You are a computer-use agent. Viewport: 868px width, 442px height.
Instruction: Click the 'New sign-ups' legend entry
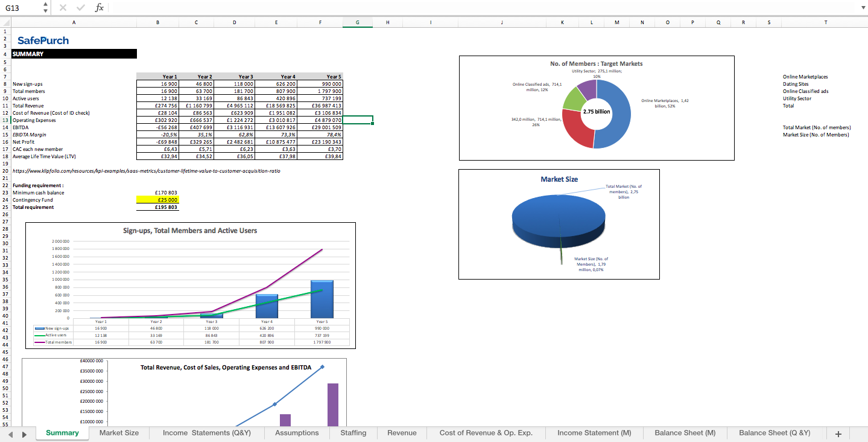[53, 328]
